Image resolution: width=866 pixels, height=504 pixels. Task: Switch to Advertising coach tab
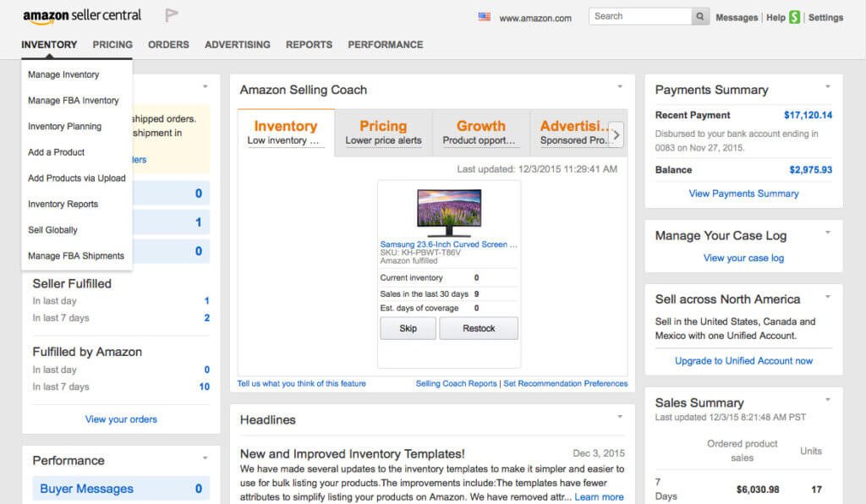point(573,133)
